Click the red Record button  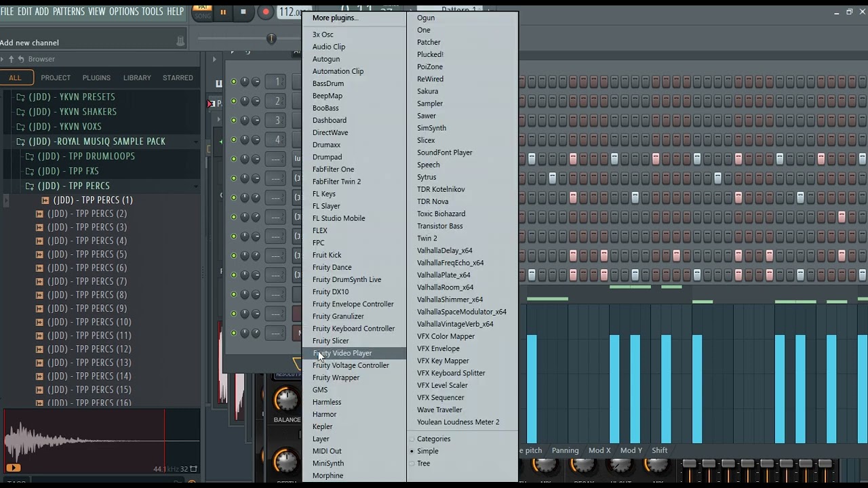pyautogui.click(x=266, y=12)
